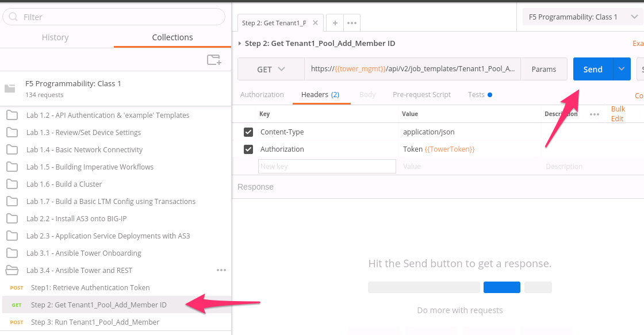Click folder icon of Lab 1.6
This screenshot has width=644, height=335.
point(12,184)
